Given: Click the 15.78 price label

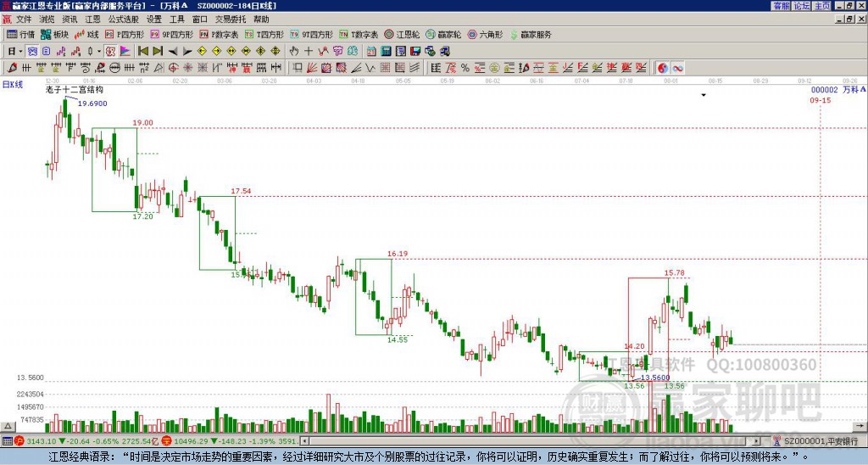Looking at the screenshot, I should click(674, 272).
